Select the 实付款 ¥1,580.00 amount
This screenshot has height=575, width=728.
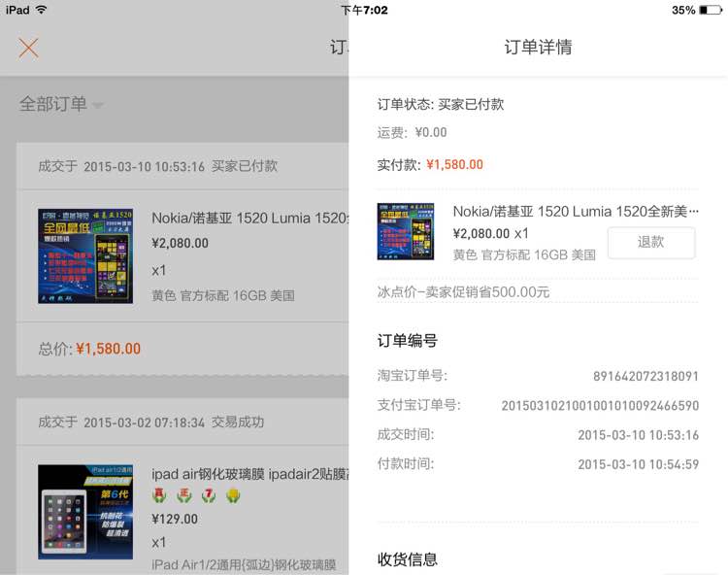455,164
